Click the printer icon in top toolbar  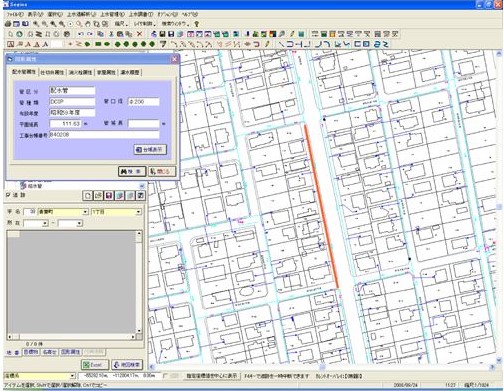tap(8, 24)
